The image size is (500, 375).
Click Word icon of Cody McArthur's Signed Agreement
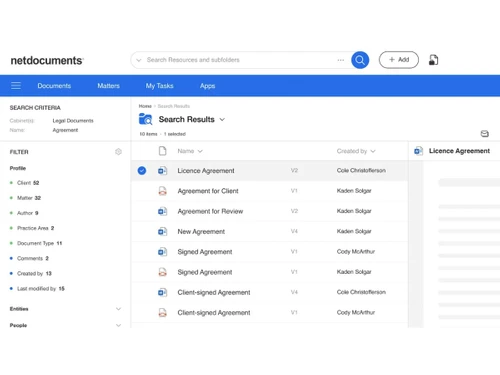pos(162,252)
